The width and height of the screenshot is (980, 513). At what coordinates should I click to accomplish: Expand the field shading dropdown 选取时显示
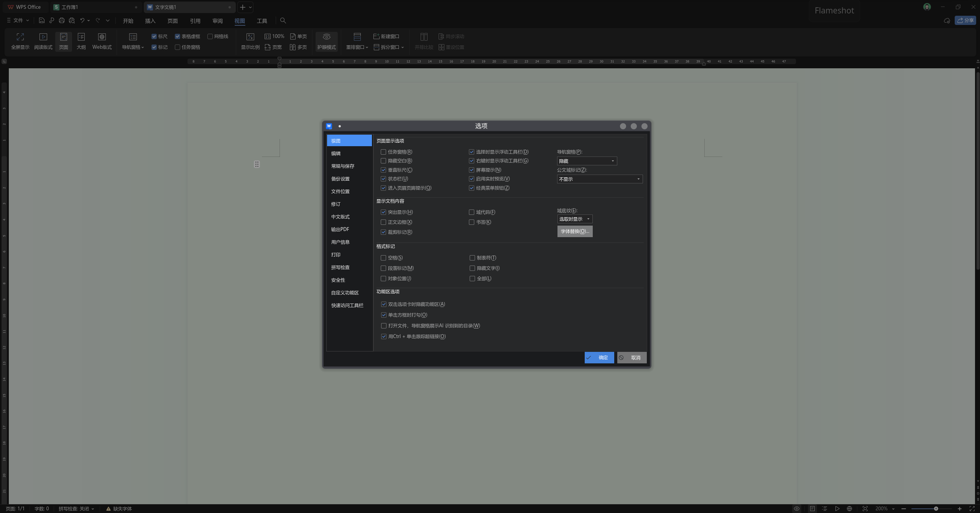click(x=574, y=219)
